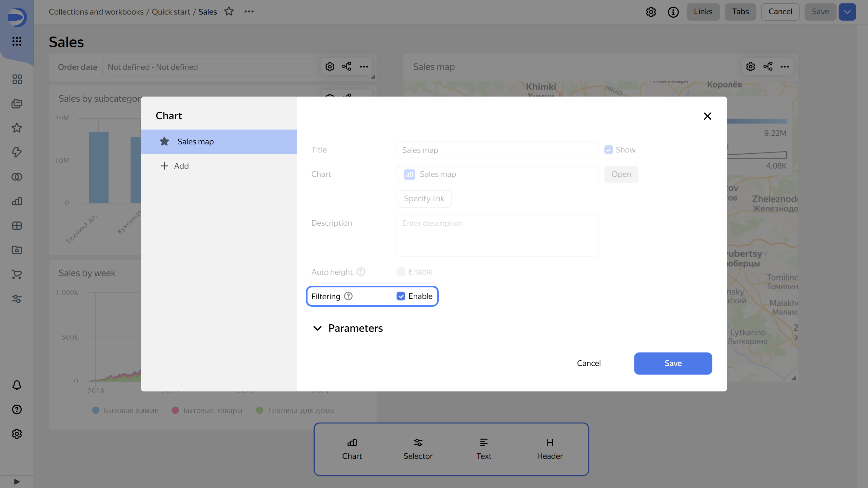Click the dashboard info icon in the top bar
Viewport: 868px width, 488px height.
pyautogui.click(x=673, y=12)
